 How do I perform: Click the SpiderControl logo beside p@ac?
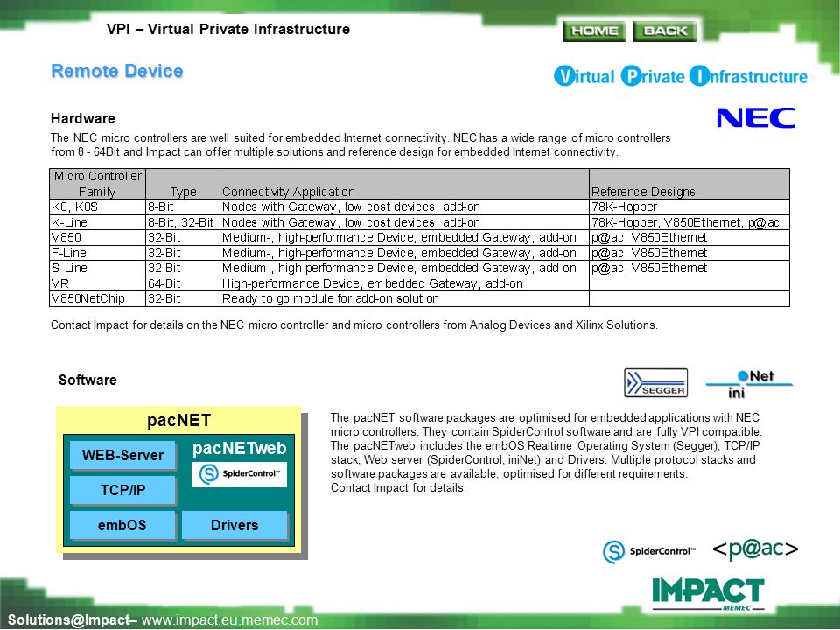click(648, 551)
